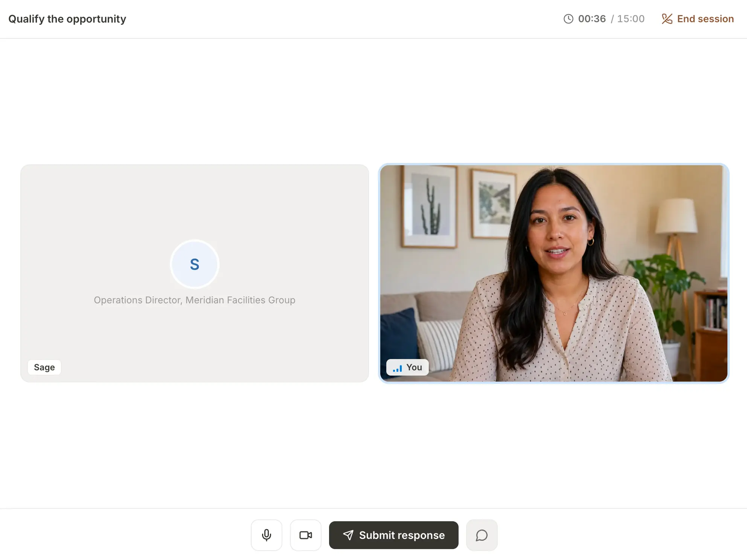
Task: Click the clock timer icon
Action: [568, 19]
